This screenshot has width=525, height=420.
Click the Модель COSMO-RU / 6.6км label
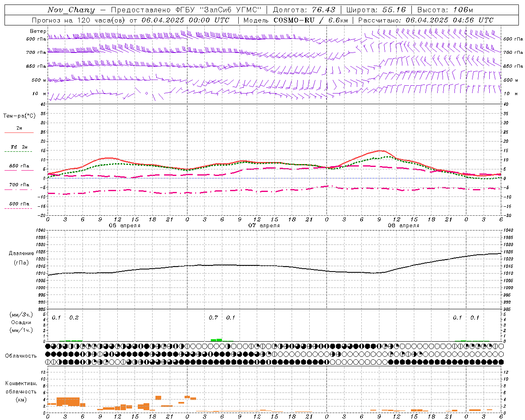point(295,20)
